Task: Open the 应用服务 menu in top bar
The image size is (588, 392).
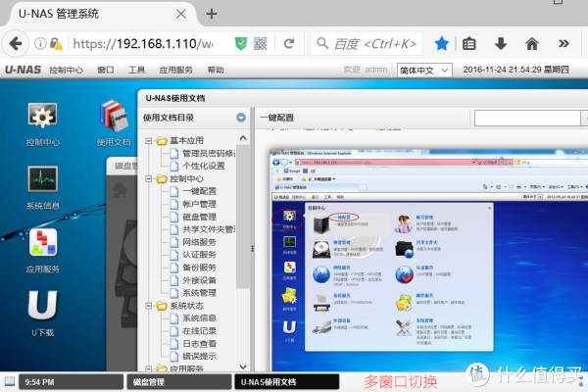Action: (175, 70)
